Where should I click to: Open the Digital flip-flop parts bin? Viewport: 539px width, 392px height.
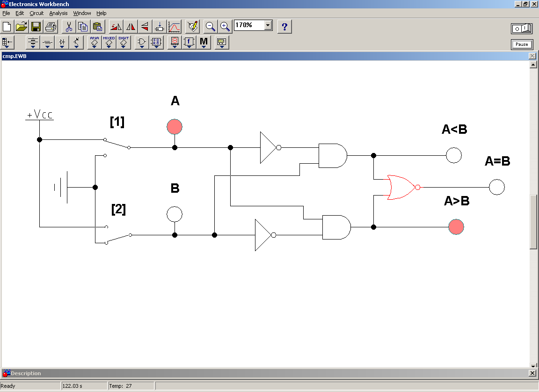[156, 43]
